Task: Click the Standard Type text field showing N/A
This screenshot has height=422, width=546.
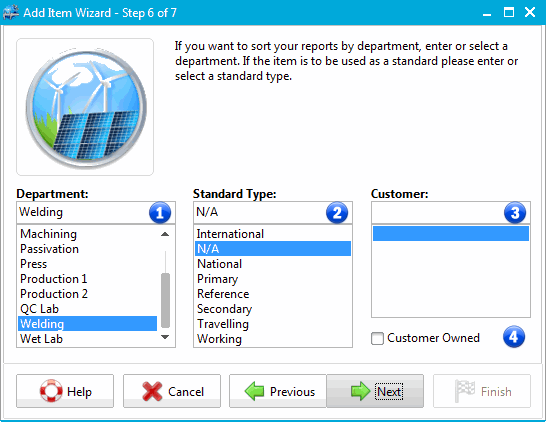Action: pos(259,212)
